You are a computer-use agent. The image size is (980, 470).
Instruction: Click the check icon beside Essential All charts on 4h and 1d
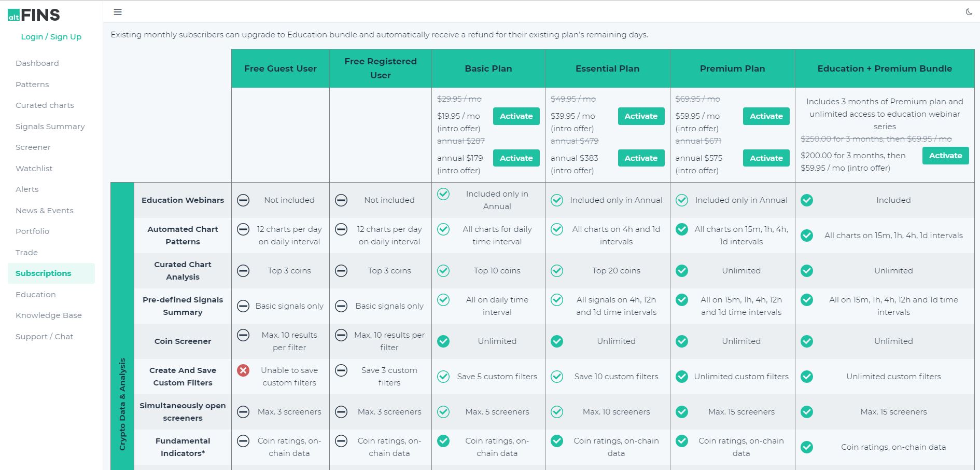click(557, 229)
